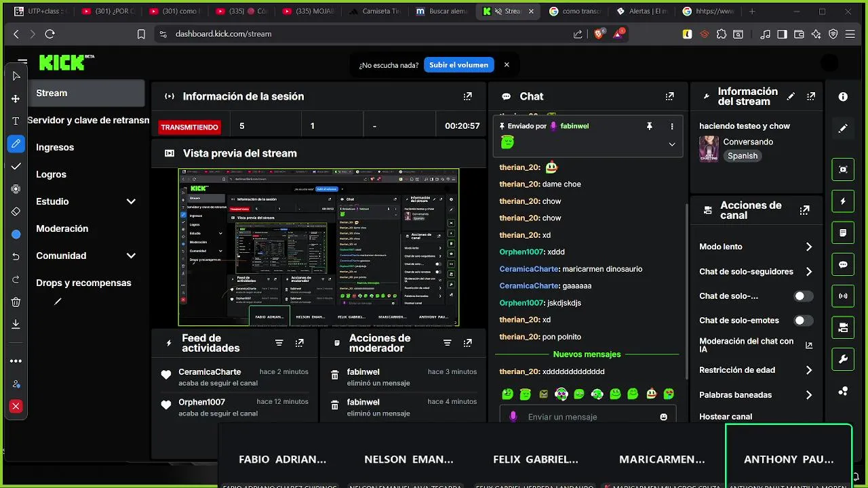
Task: Select the arrow pointer tool in annotation toolbar
Action: click(x=16, y=76)
